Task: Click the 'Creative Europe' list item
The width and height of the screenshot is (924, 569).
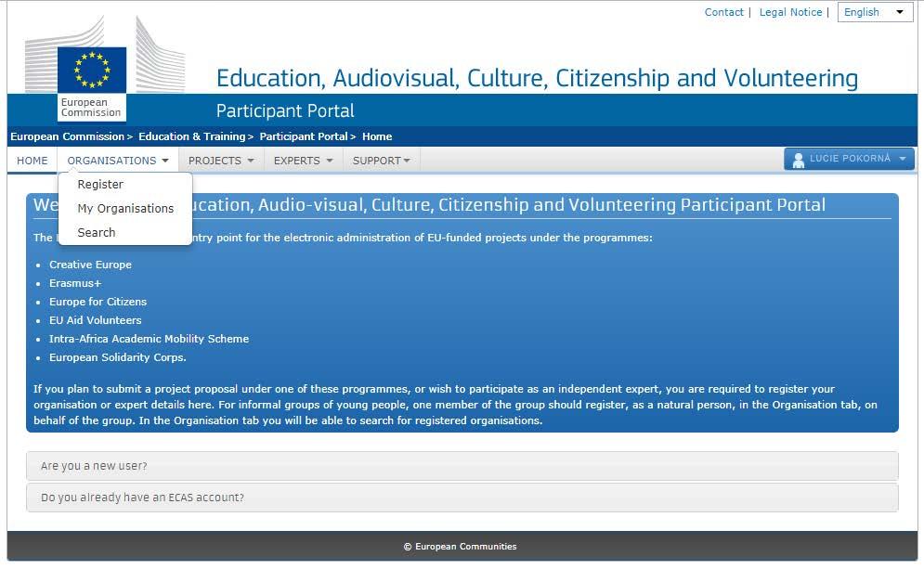Action: click(90, 265)
